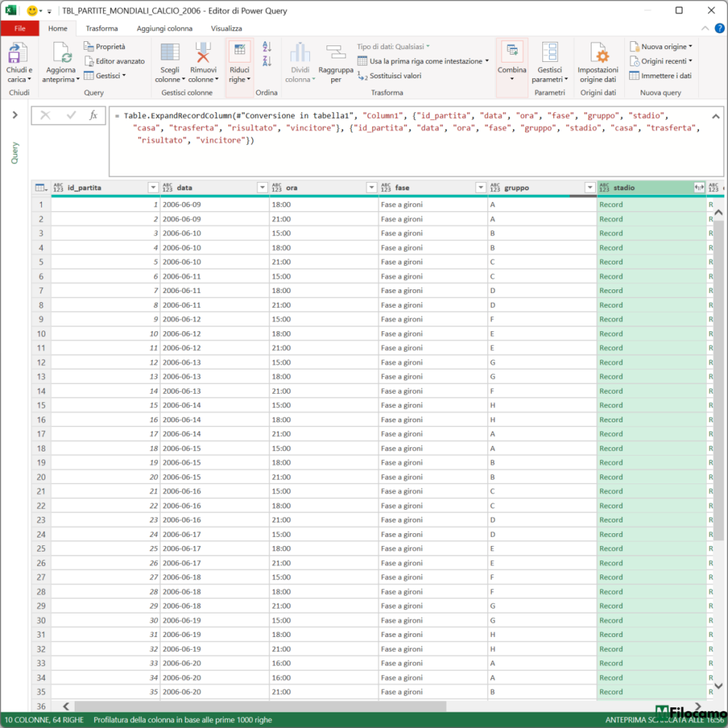Open the Editor avanzato

click(114, 61)
